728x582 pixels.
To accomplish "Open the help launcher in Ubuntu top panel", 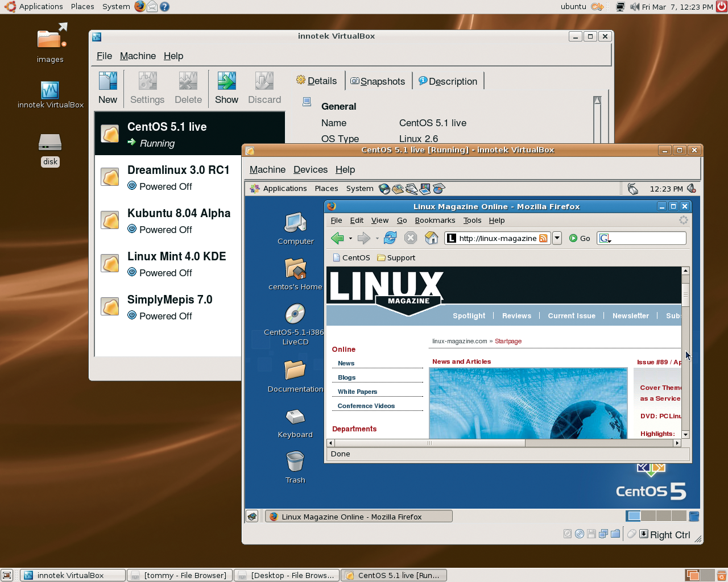I will tap(164, 7).
